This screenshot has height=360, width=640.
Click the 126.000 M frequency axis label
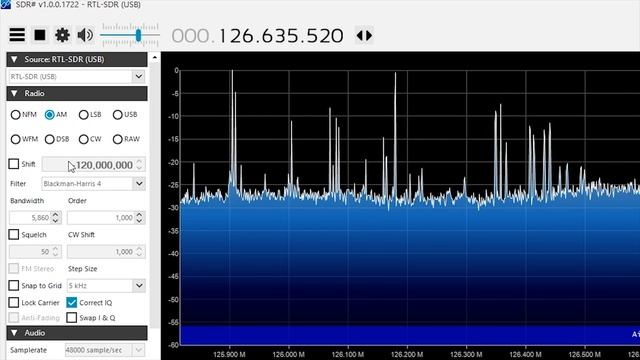(x=289, y=354)
